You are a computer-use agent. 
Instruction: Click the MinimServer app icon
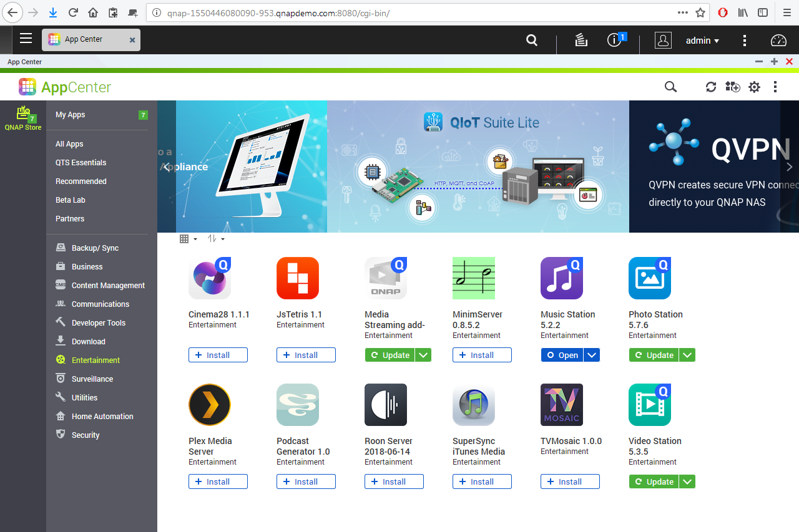coord(474,278)
